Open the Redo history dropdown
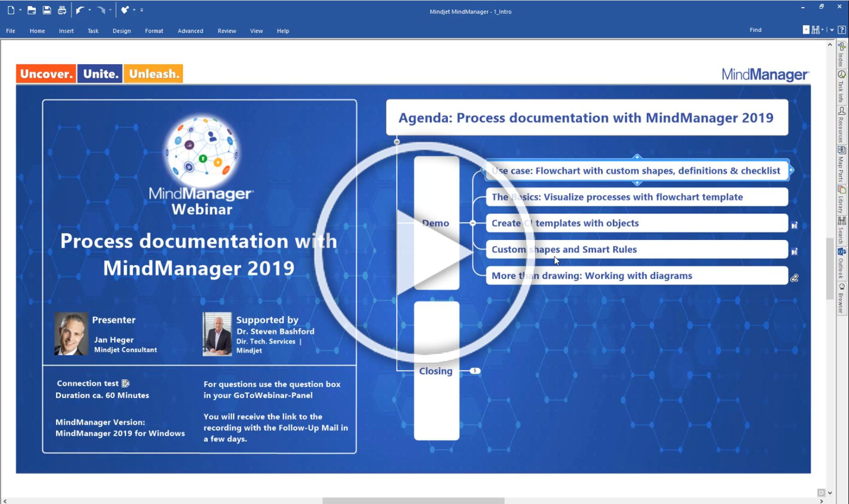Image resolution: width=849 pixels, height=504 pixels. tap(110, 10)
